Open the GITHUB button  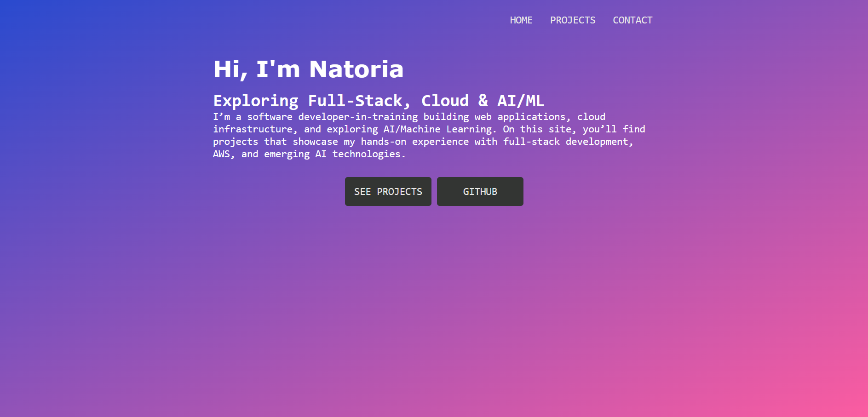coord(480,192)
